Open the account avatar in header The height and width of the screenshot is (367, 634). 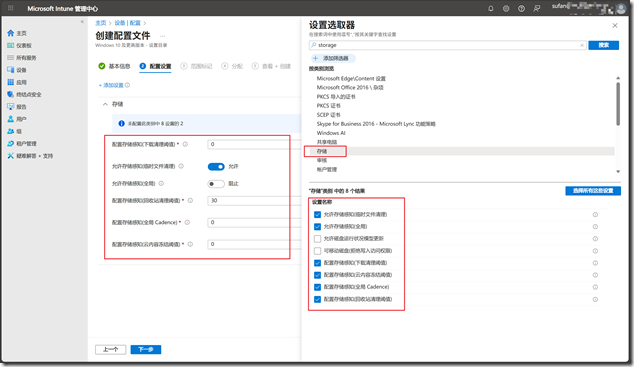pos(621,8)
